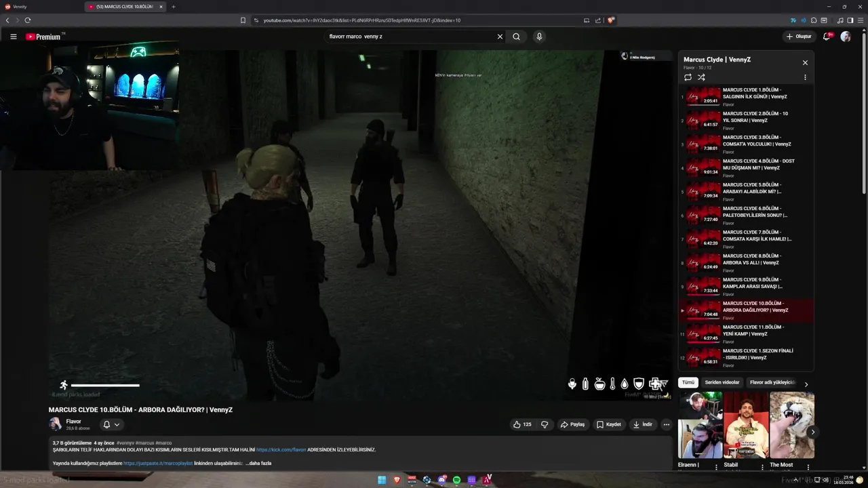Viewport: 868px width, 488px height.
Task: Start voice search with the microphone
Action: coord(539,37)
